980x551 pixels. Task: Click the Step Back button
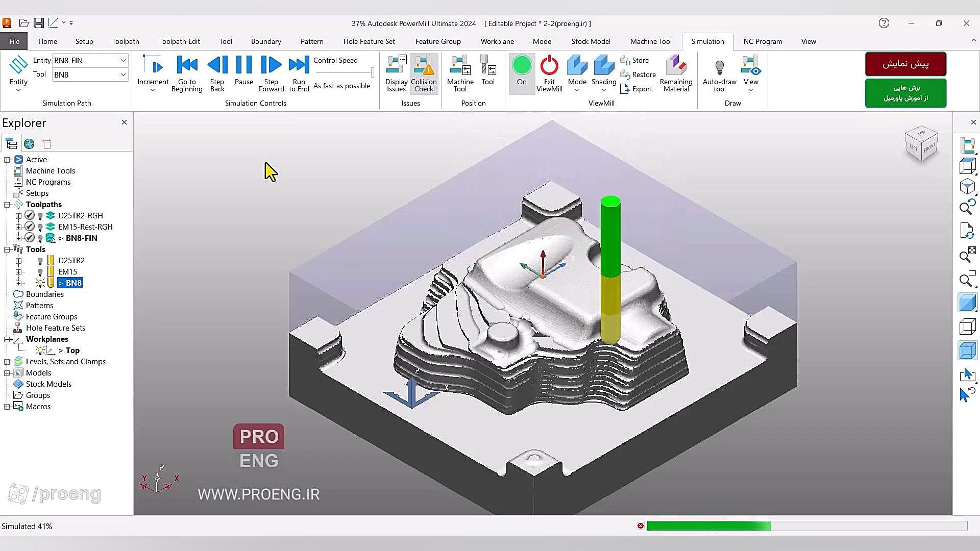point(217,73)
